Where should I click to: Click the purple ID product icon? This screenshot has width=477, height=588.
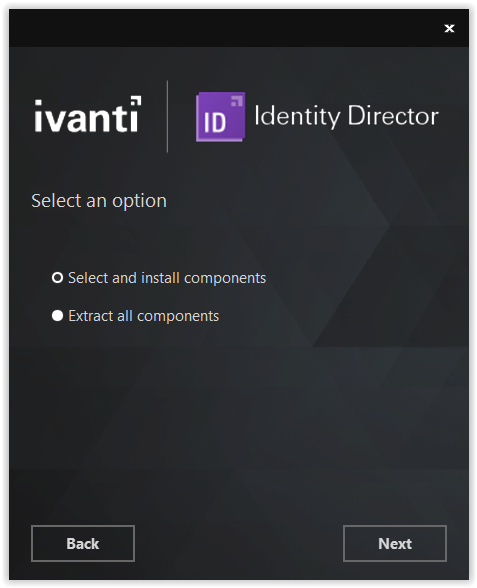(220, 117)
